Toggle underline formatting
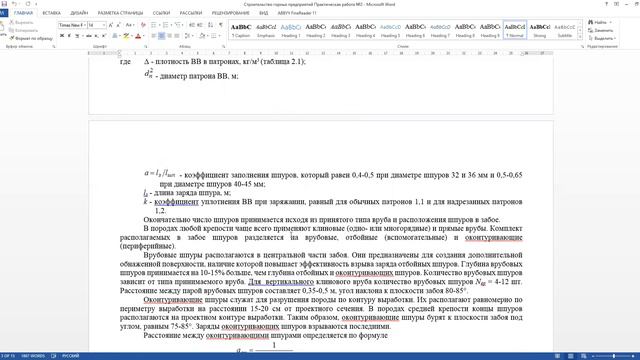 click(77, 36)
